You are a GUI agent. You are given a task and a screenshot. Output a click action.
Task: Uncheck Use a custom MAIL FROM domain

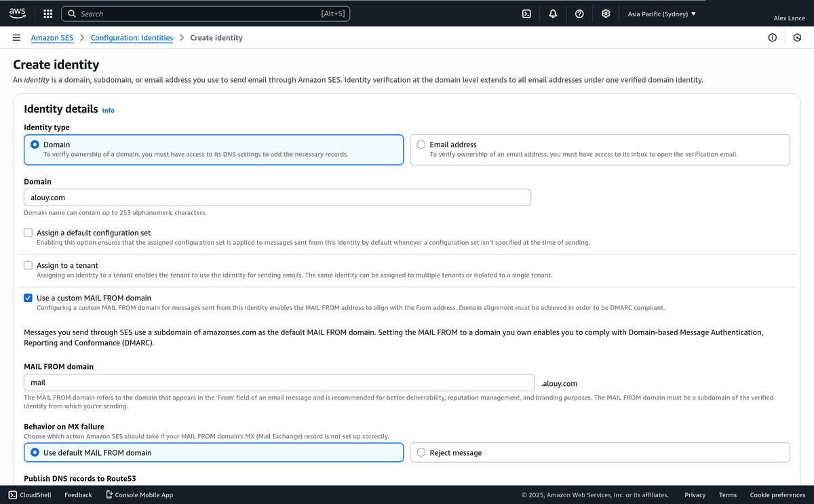pyautogui.click(x=28, y=298)
